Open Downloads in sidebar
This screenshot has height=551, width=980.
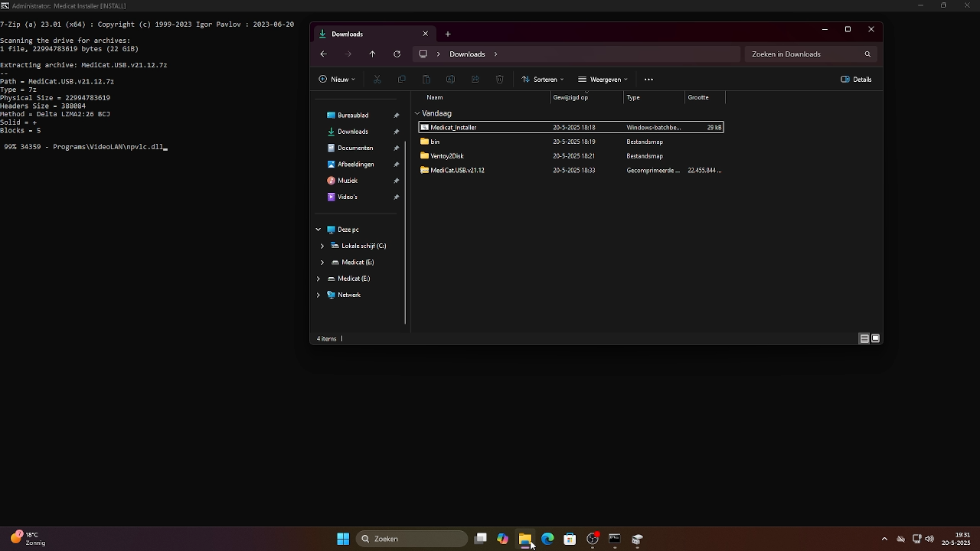352,132
